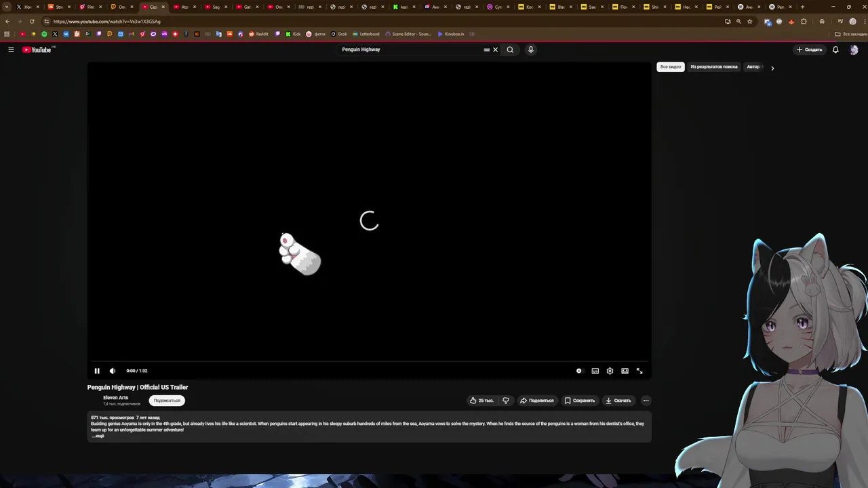Open the VK bookmark icon
868x488 pixels.
point(66,34)
